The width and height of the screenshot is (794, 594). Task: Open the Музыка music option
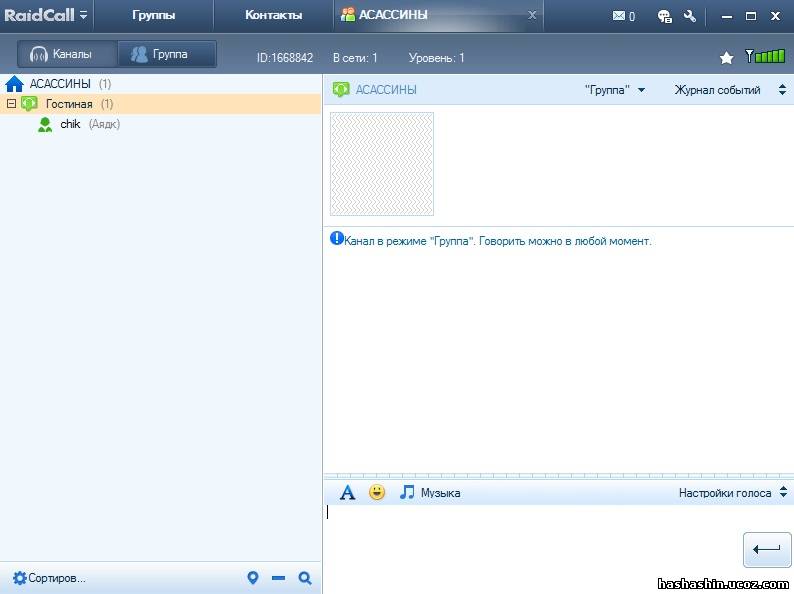pyautogui.click(x=429, y=492)
